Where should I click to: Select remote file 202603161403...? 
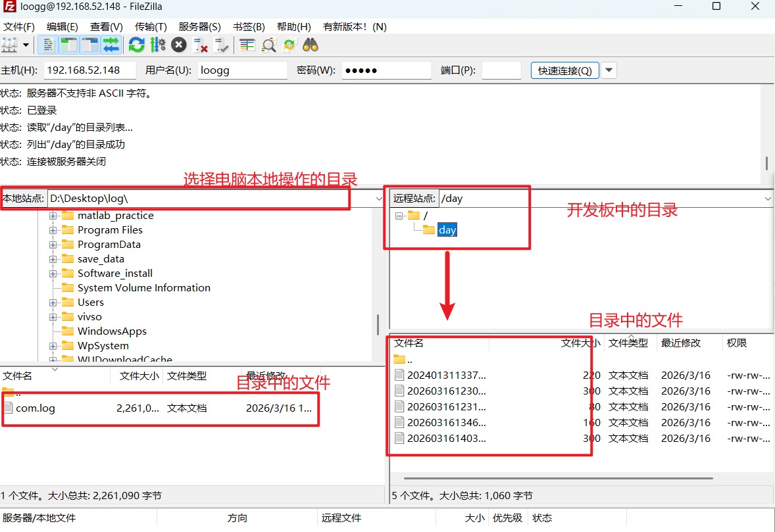pos(446,439)
